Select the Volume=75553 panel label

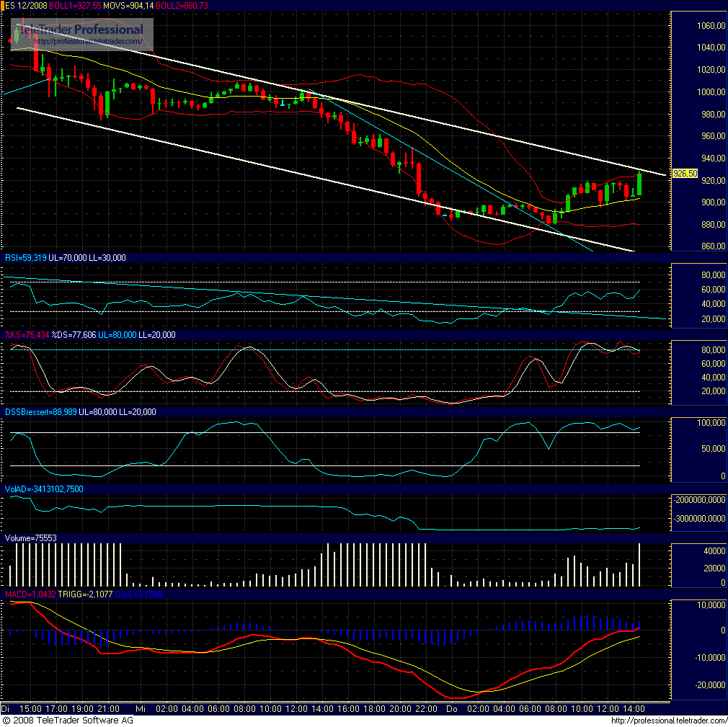click(31, 538)
